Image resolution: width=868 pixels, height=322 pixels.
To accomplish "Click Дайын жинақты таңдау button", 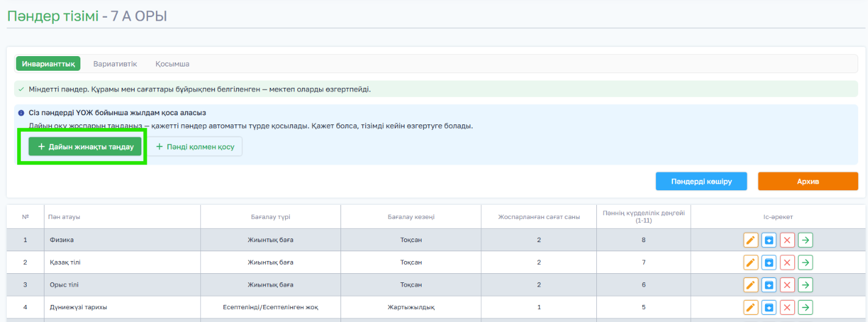I will click(x=85, y=146).
